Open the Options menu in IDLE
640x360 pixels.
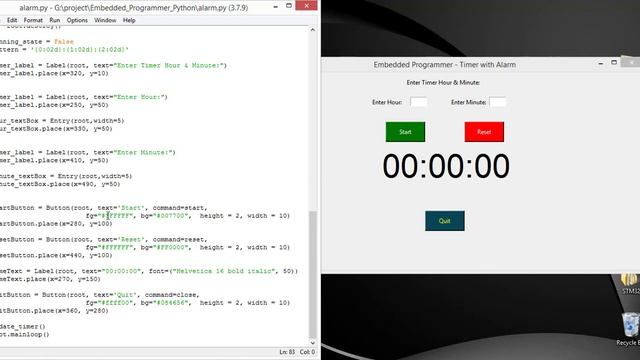77,20
